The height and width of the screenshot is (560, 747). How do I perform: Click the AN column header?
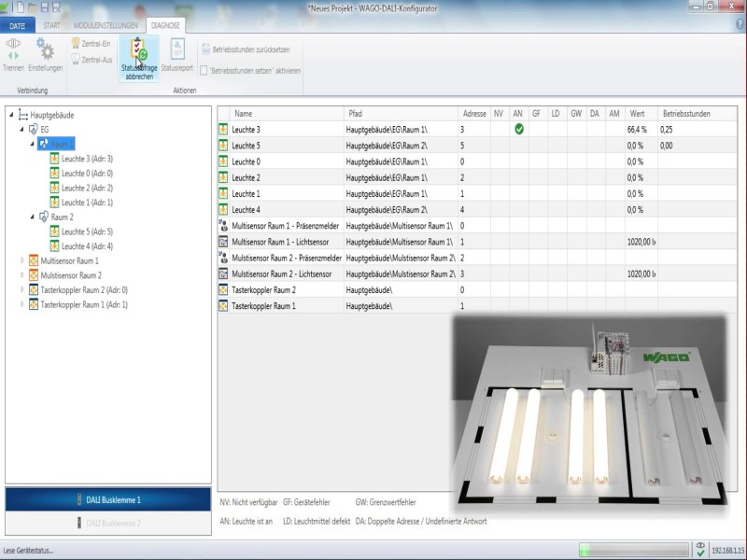(x=518, y=113)
